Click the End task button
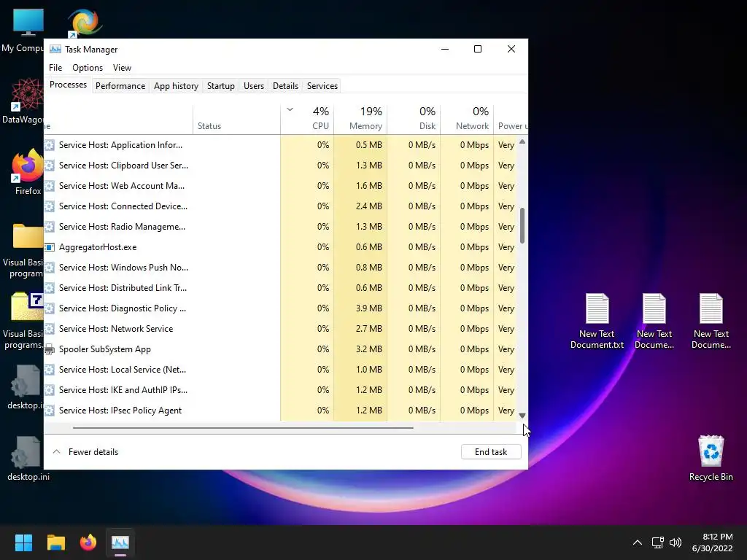The height and width of the screenshot is (560, 747). [491, 452]
